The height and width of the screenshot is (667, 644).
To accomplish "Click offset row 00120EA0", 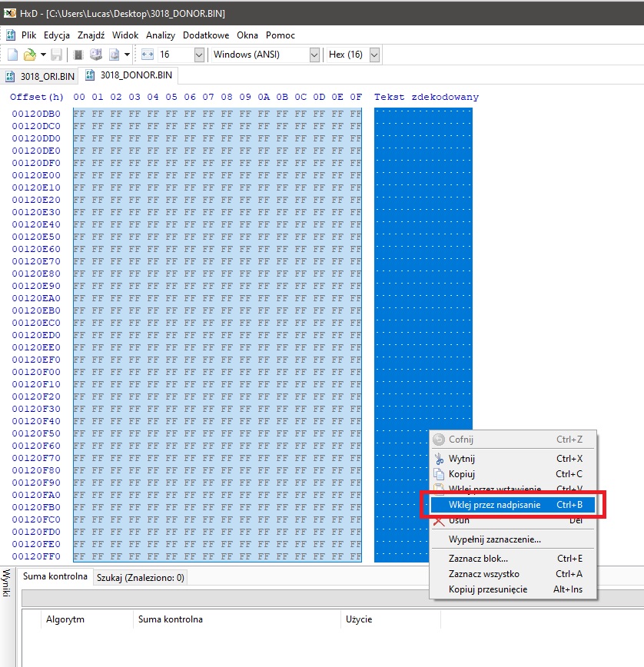I will click(x=36, y=298).
